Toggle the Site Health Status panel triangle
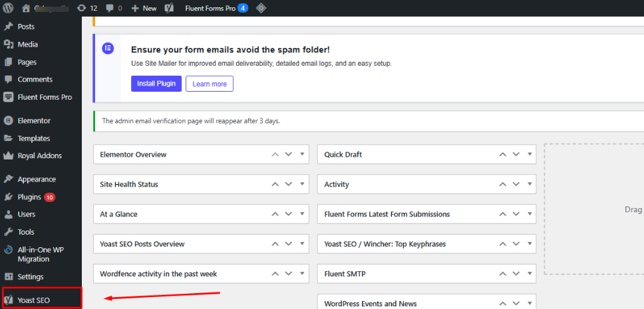This screenshot has width=644, height=309. [x=303, y=184]
